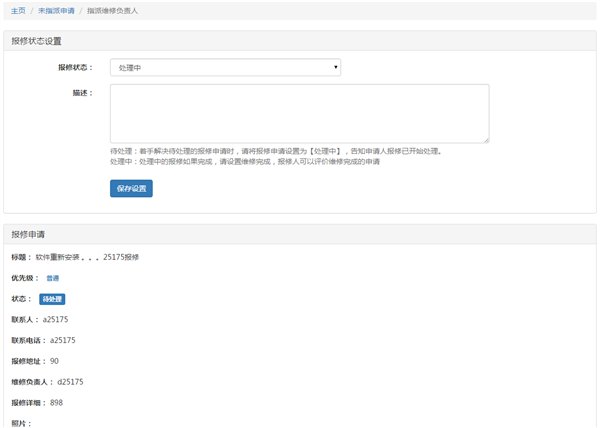
Task: Click the 处理中 help text line
Action: click(x=245, y=161)
